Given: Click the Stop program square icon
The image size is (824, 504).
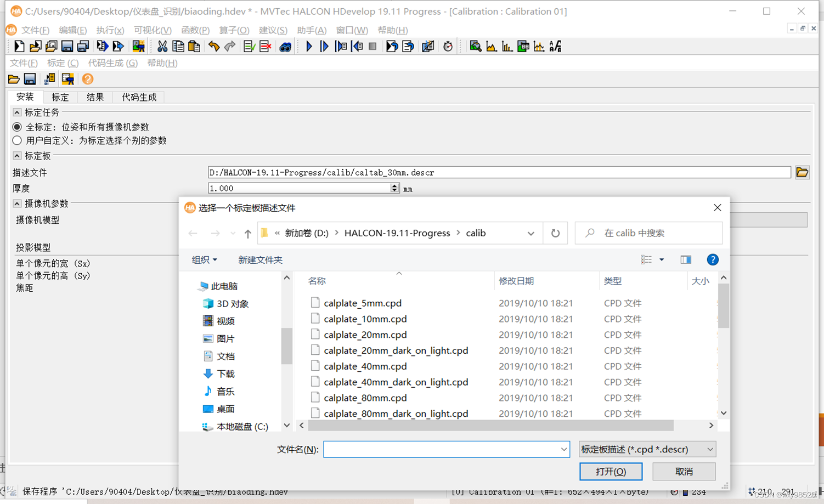Looking at the screenshot, I should [373, 47].
